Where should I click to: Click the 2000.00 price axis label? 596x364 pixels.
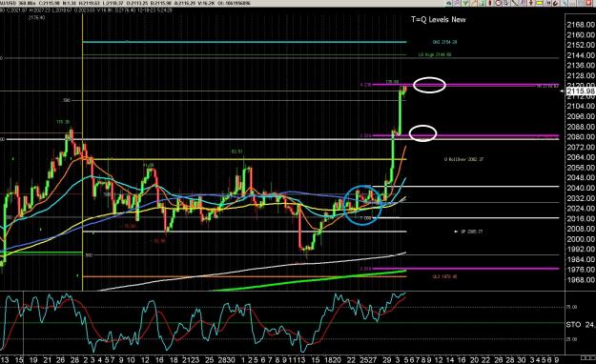[581, 239]
